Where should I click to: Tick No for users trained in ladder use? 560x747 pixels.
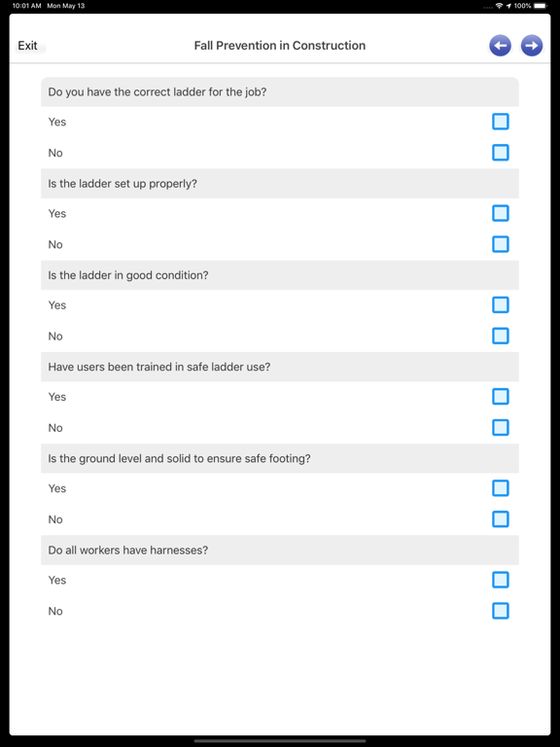pos(501,427)
